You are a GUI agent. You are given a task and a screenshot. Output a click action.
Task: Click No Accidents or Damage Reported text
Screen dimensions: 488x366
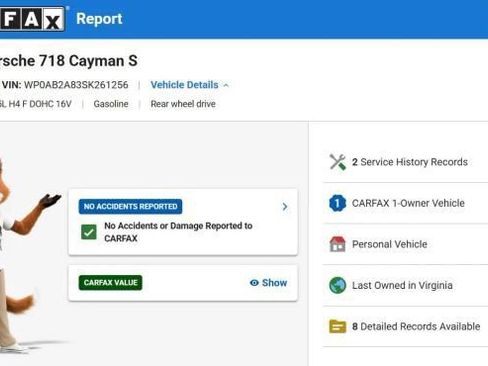tap(178, 232)
